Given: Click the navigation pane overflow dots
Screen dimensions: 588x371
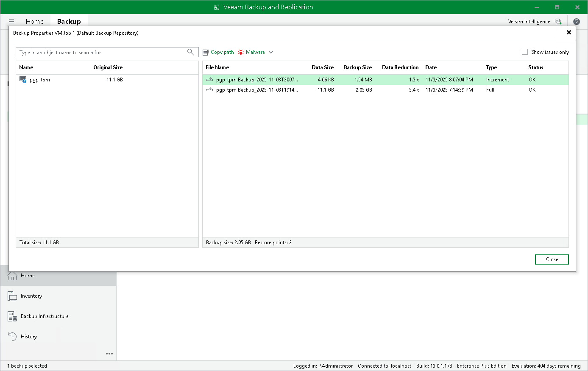Looking at the screenshot, I should click(x=109, y=354).
